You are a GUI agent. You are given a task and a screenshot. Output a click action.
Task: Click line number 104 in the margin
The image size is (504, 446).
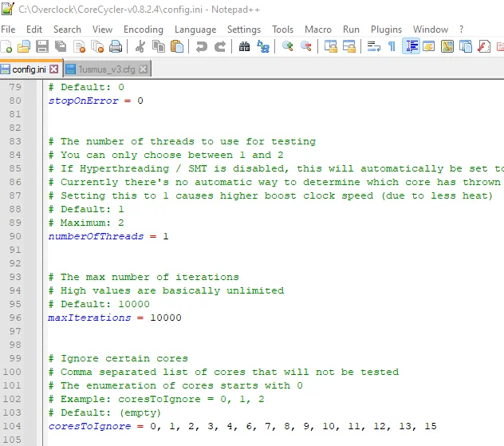coord(12,426)
